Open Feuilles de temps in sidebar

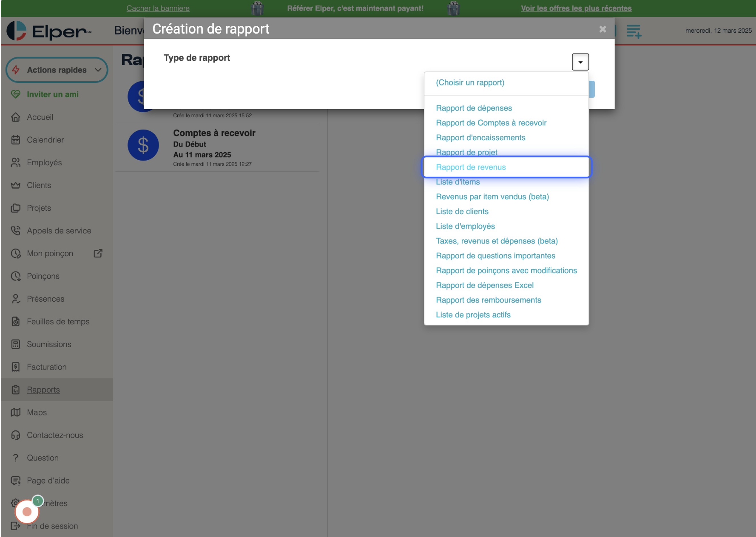click(x=58, y=322)
